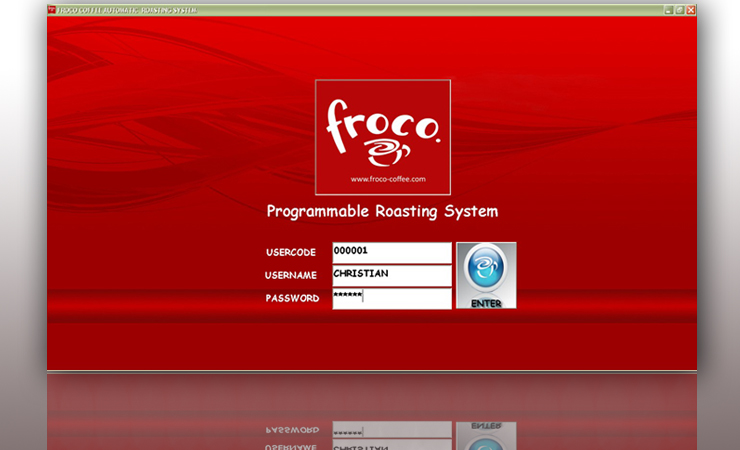
Task: Click the Froco logo image
Action: 383,137
